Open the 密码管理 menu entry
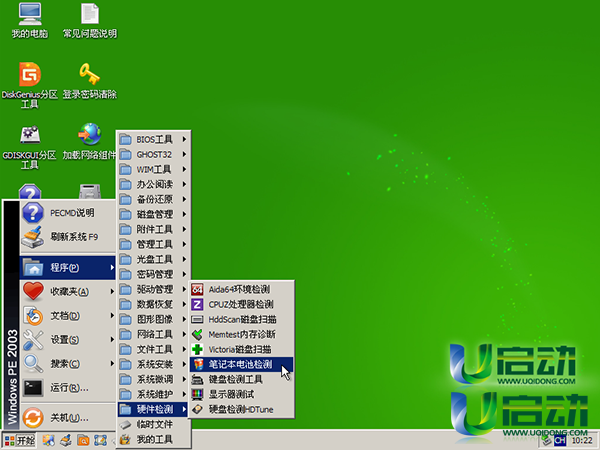Screen dimensions: 600x450 pos(153,274)
